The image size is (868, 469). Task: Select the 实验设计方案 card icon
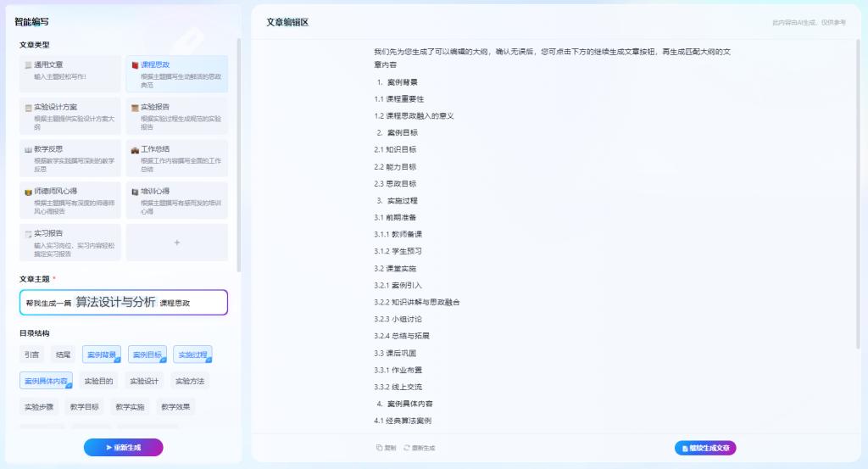click(29, 108)
